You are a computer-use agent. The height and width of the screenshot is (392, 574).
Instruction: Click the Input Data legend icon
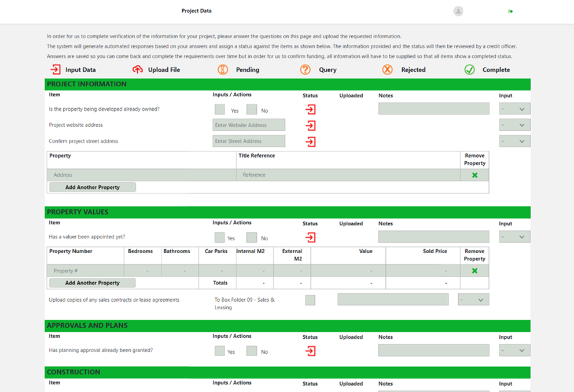click(56, 69)
